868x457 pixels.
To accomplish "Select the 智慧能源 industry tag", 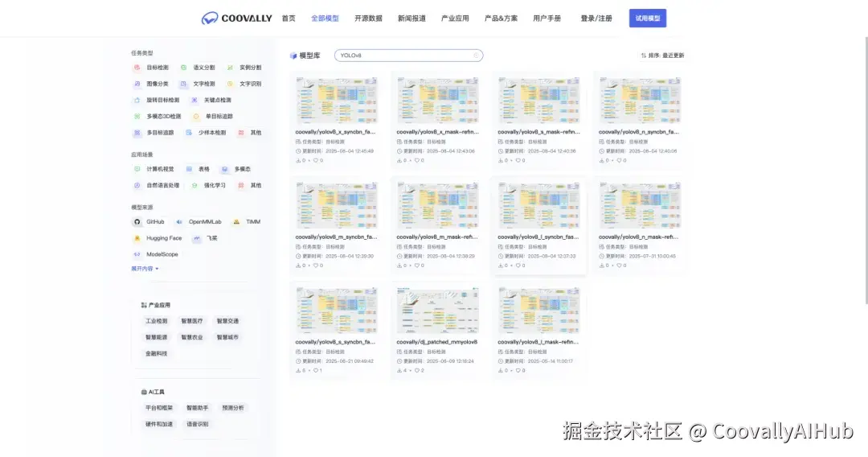I will tap(156, 337).
